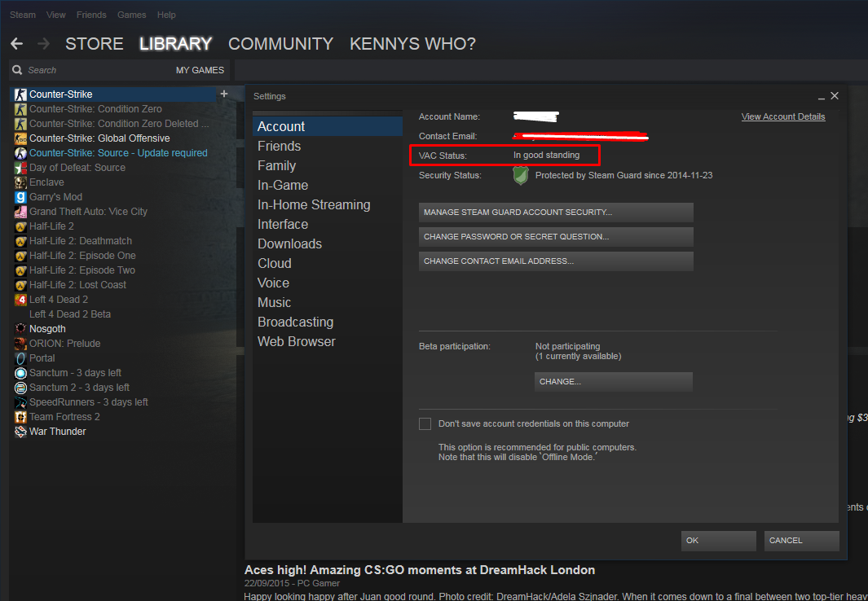
Task: Open the Friends menu
Action: point(91,15)
